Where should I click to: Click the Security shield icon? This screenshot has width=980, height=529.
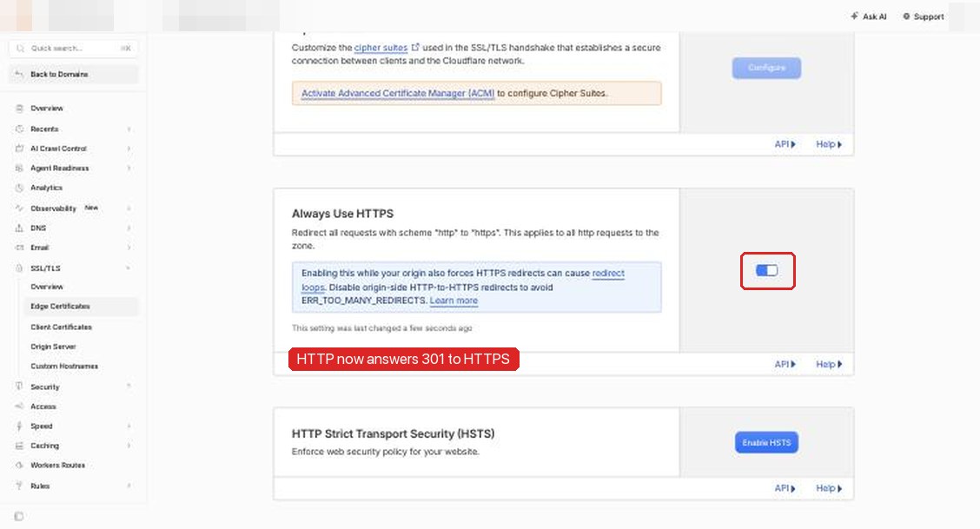click(19, 387)
